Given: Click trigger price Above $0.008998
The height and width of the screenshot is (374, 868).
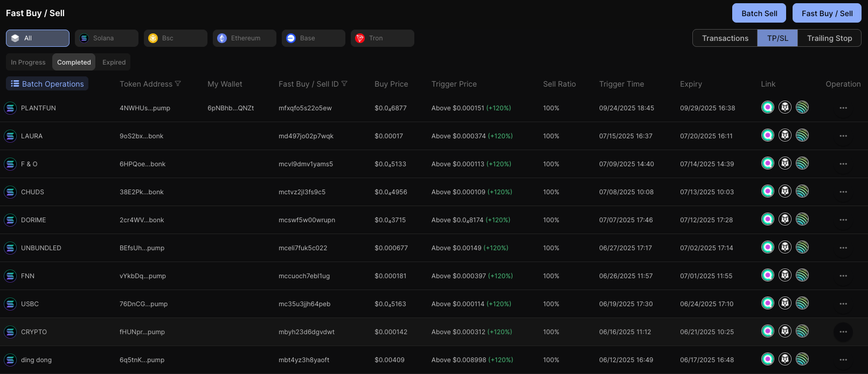Looking at the screenshot, I should (x=459, y=360).
